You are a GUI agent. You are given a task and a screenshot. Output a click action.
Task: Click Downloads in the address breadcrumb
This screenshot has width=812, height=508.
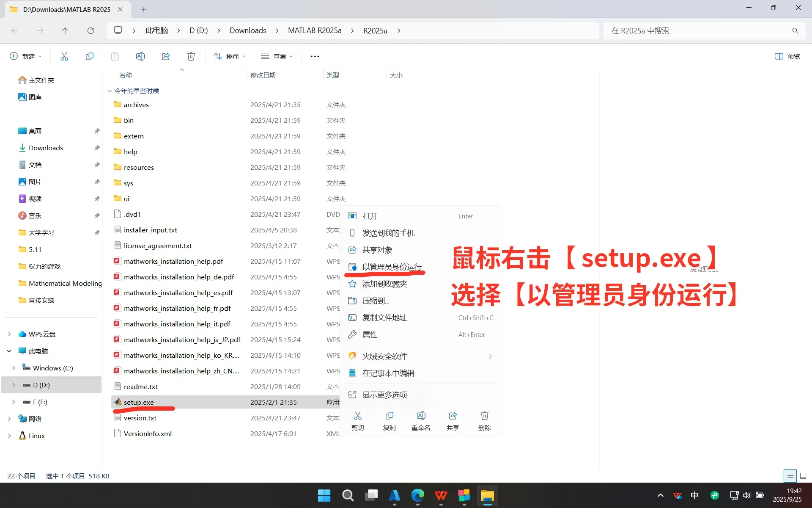point(248,30)
